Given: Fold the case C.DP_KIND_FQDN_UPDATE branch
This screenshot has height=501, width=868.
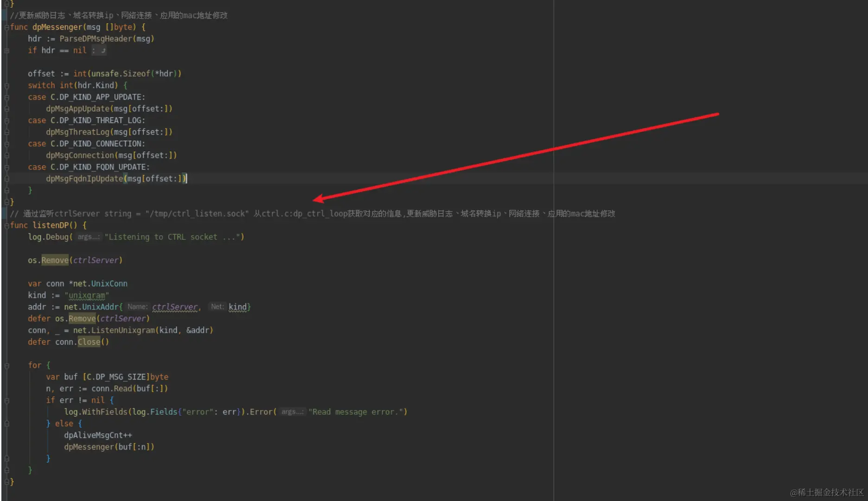Looking at the screenshot, I should point(6,167).
